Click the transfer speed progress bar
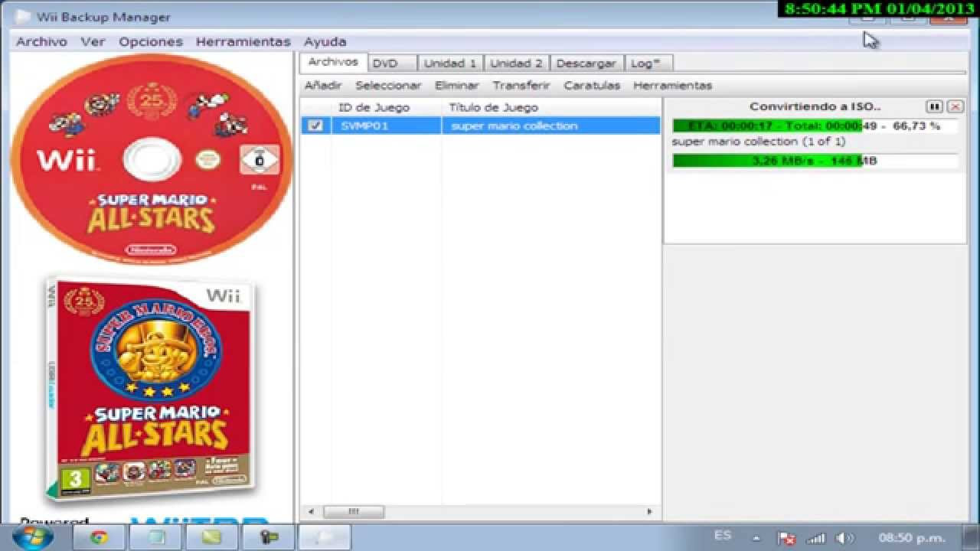The width and height of the screenshot is (980, 551). [815, 161]
